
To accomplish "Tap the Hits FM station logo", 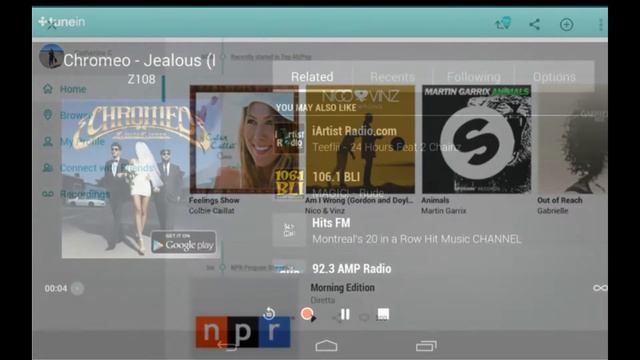I will [289, 231].
